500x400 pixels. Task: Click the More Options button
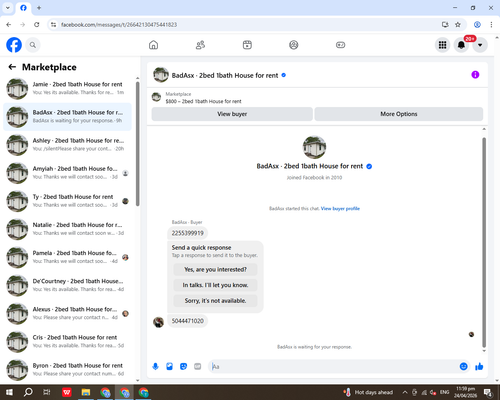click(399, 114)
